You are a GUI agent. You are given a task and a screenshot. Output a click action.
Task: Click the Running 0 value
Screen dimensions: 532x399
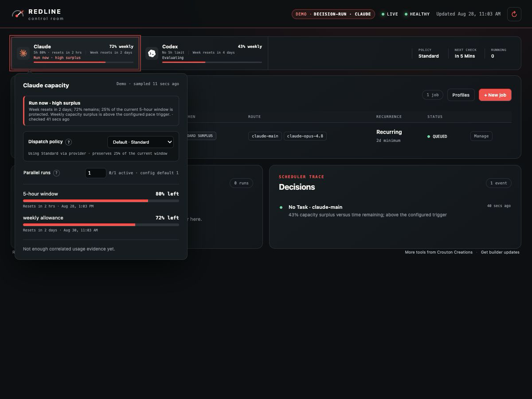point(493,56)
